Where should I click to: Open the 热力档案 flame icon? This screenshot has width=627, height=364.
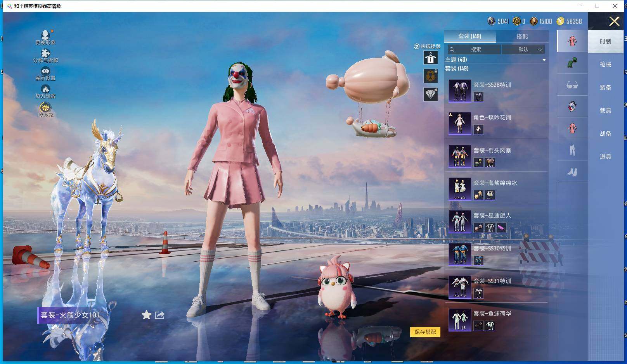click(45, 89)
